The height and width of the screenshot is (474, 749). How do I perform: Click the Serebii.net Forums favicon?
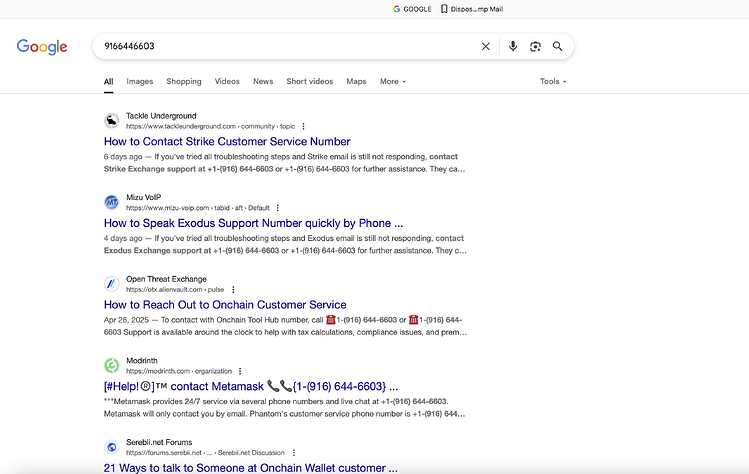pos(111,447)
